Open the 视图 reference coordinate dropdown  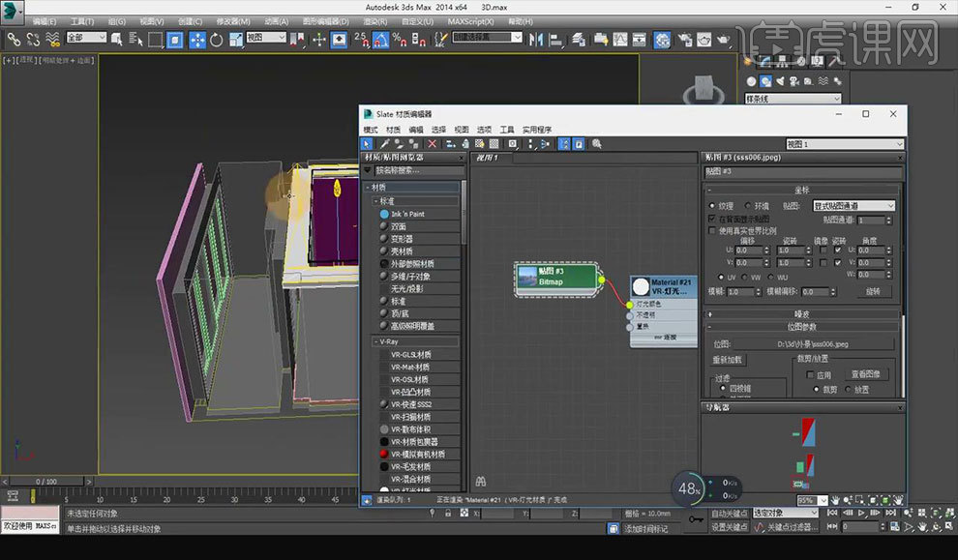click(x=266, y=38)
